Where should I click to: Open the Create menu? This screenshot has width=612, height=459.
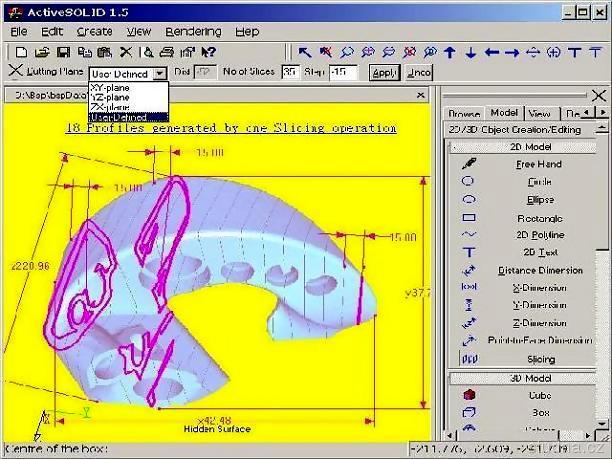(x=94, y=32)
